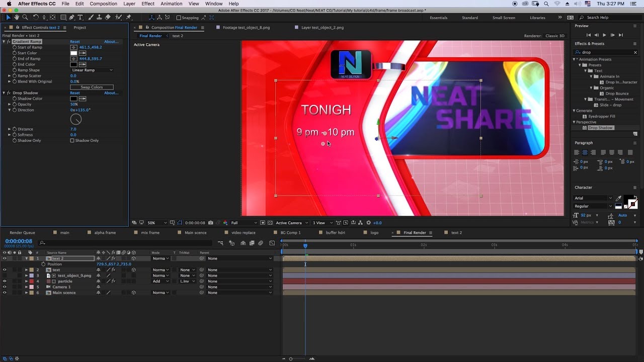Screen dimensions: 644x362
Task: Click the Region of Interest icon
Action: pyautogui.click(x=263, y=223)
